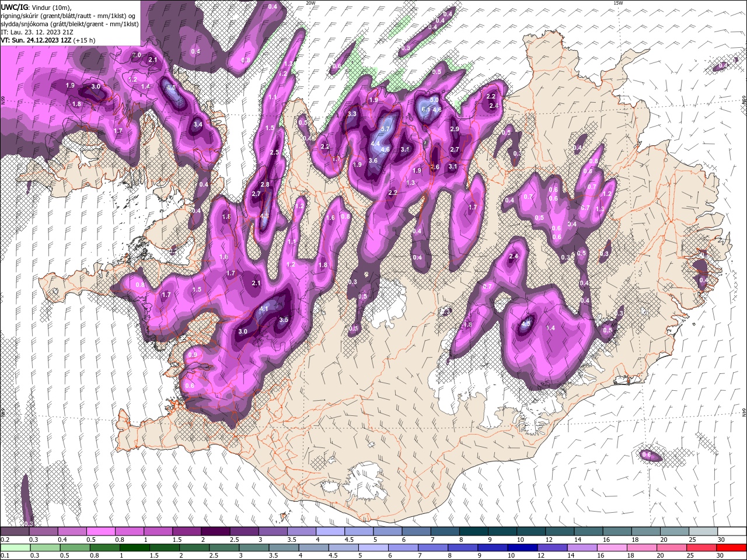This screenshot has width=747, height=560.
Task: Select the pale mint green swatch at 0.1
Action: pyautogui.click(x=15, y=548)
